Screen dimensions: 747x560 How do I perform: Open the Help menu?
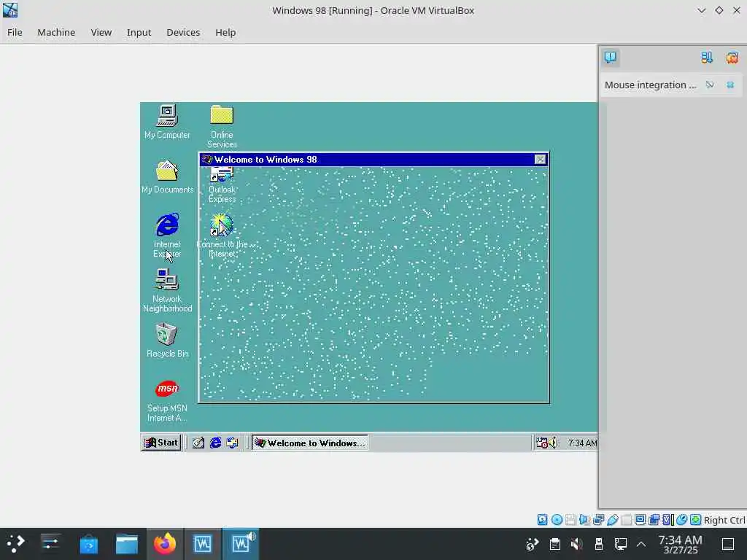[225, 32]
